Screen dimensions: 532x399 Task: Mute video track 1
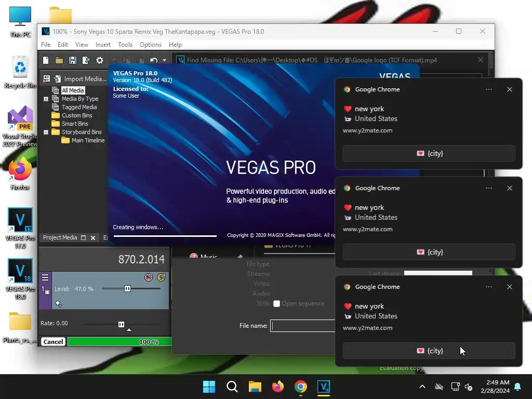pyautogui.click(x=149, y=277)
